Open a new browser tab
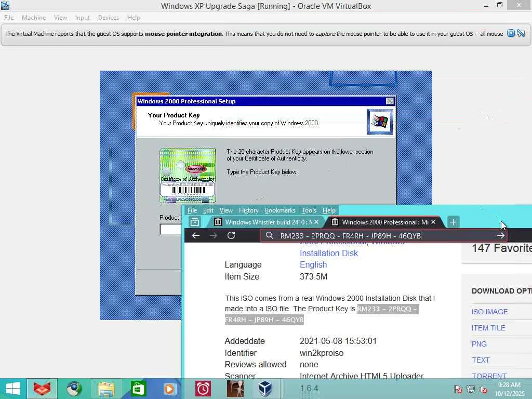Screen dimensions: 532x399 click(453, 222)
